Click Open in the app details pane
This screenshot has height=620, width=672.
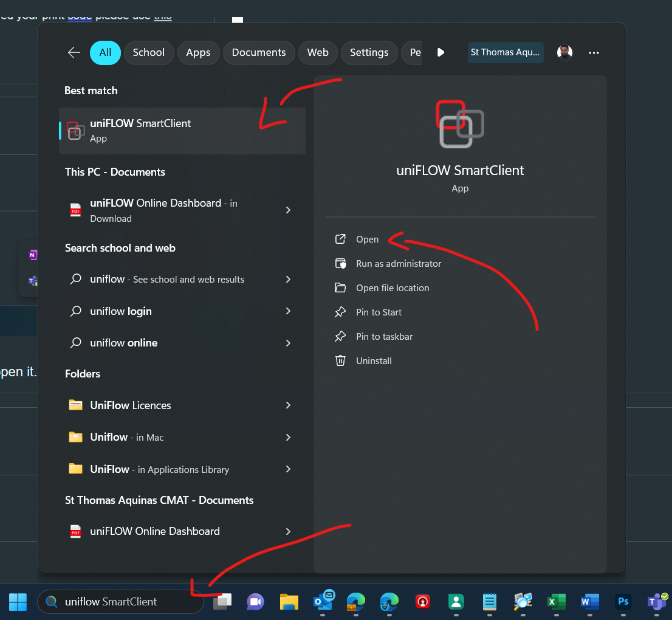click(x=367, y=239)
